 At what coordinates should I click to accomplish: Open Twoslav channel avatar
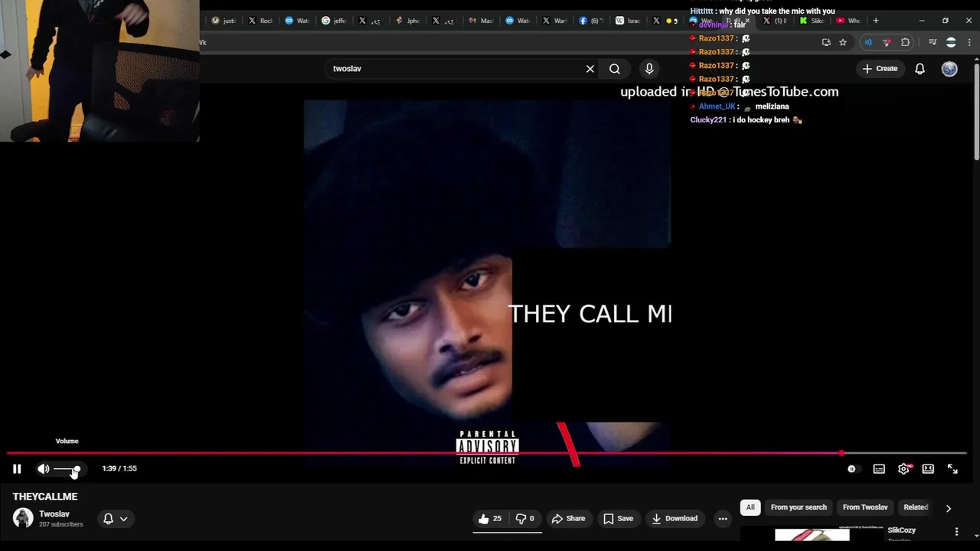coord(23,518)
